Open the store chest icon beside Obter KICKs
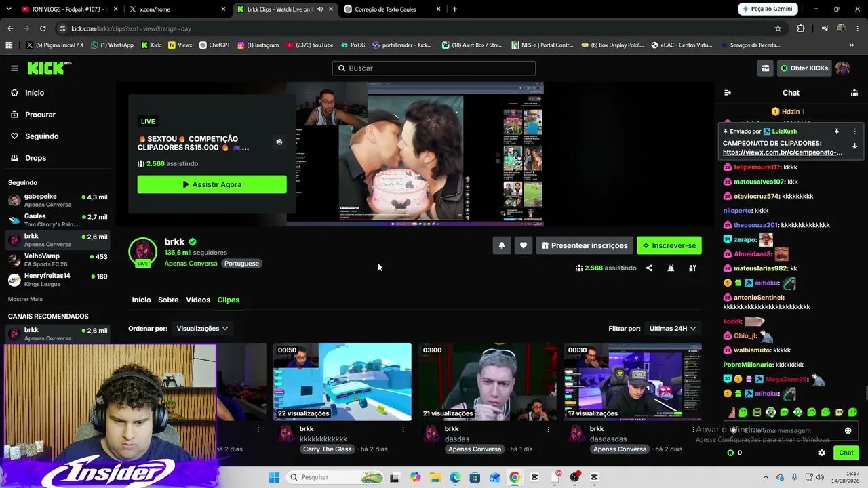This screenshot has height=488, width=868. coord(765,68)
